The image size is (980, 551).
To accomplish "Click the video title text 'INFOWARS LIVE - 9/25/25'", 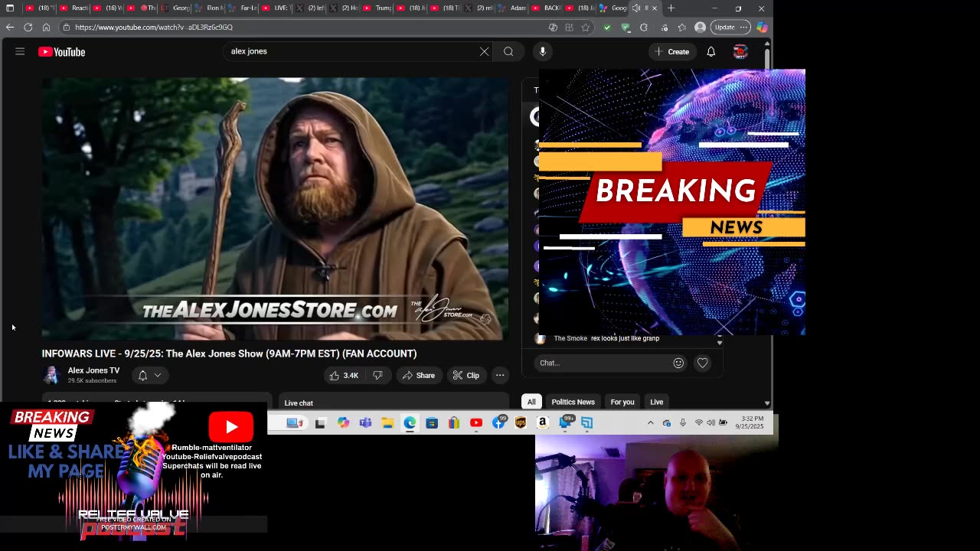I will [229, 354].
